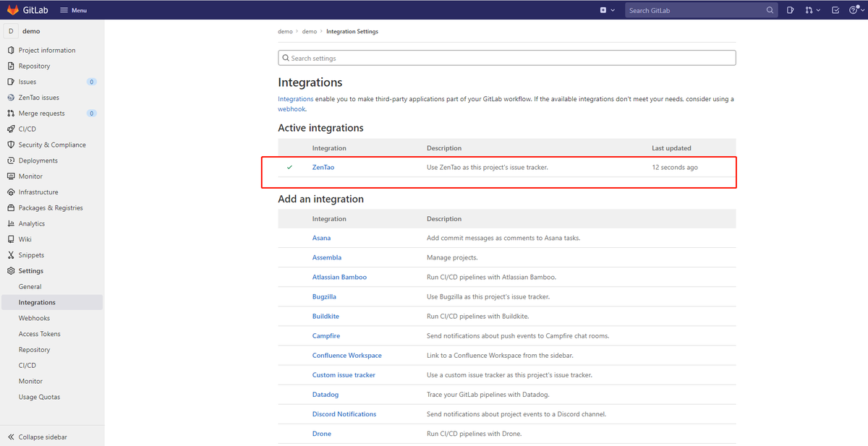The width and height of the screenshot is (868, 446).
Task: Click 'Use ZenTao as this project's issue tracker.'
Action: tap(488, 167)
